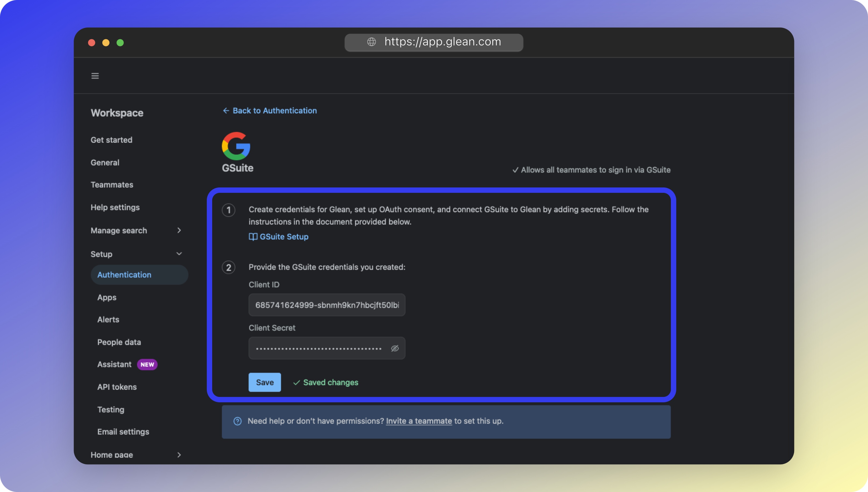The width and height of the screenshot is (868, 492).
Task: Open the GSuite Setup documentation
Action: coord(284,237)
